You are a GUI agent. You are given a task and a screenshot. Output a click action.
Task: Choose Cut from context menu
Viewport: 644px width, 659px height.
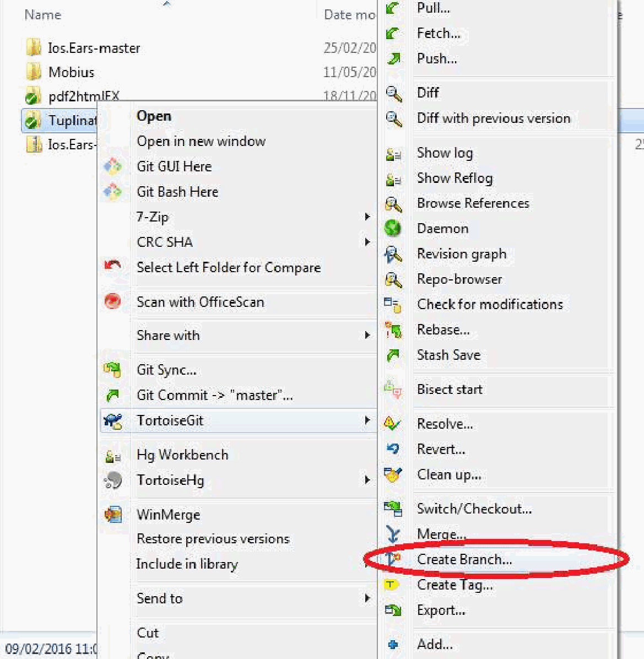148,633
